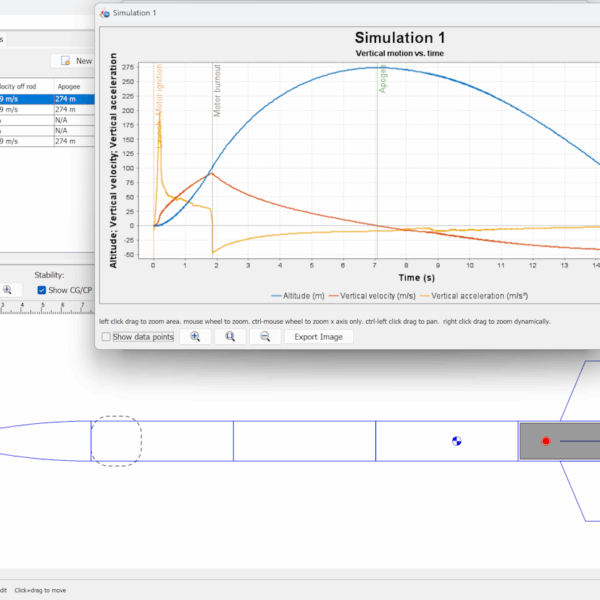Click the Simulation 1 chart title
Viewport: 600px width, 600px height.
coord(400,38)
